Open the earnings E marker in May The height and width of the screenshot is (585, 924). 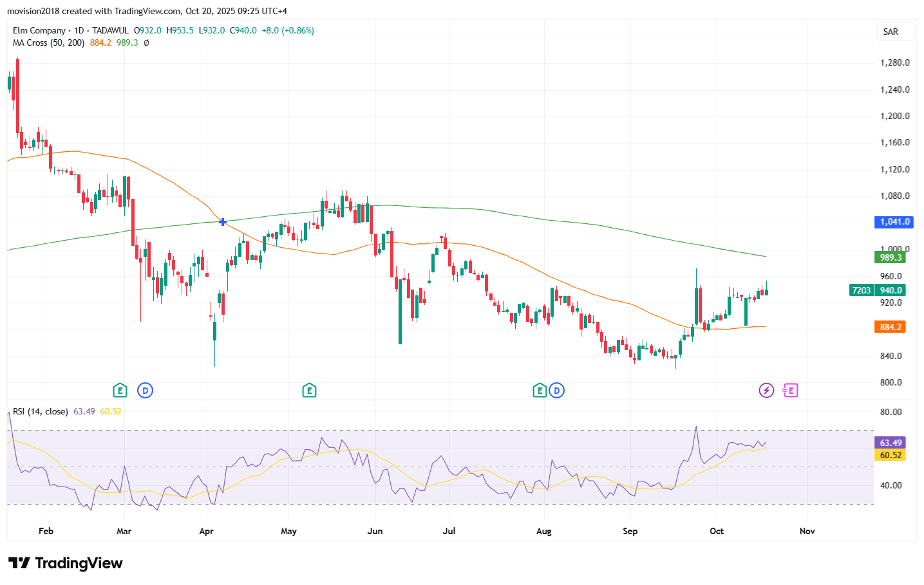309,390
